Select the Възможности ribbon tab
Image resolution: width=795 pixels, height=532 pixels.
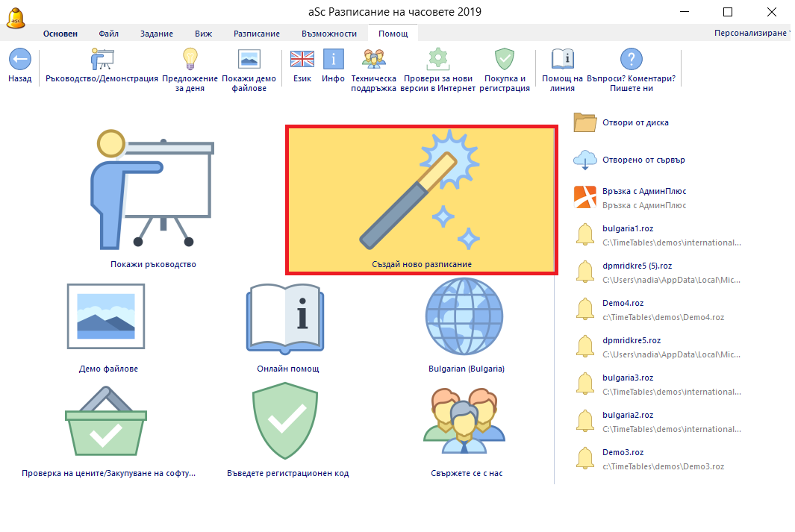[x=329, y=34]
